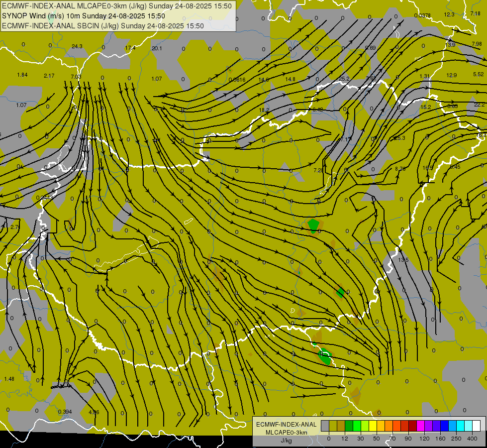Click the 2.17 value on the map
Viewport: 487px width, 448px height.
click(x=49, y=76)
